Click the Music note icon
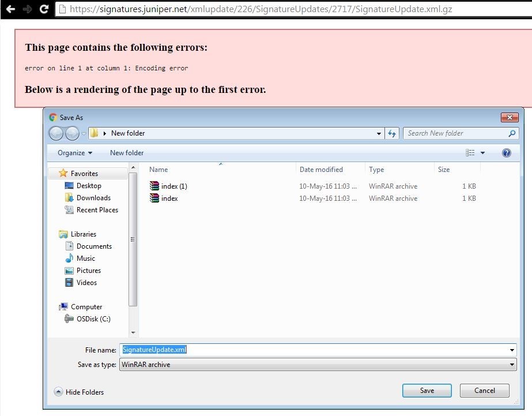Image resolution: width=532 pixels, height=416 pixels. 69,258
